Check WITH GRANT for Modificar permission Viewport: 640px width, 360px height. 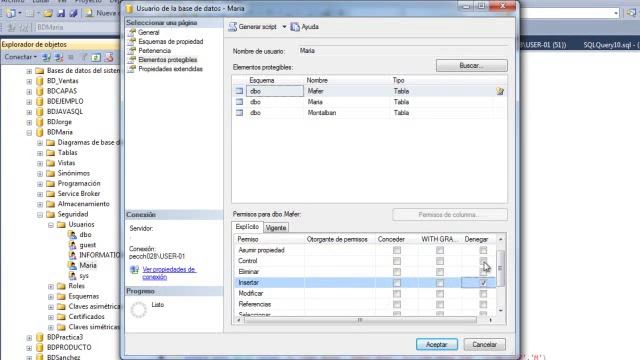coord(440,293)
